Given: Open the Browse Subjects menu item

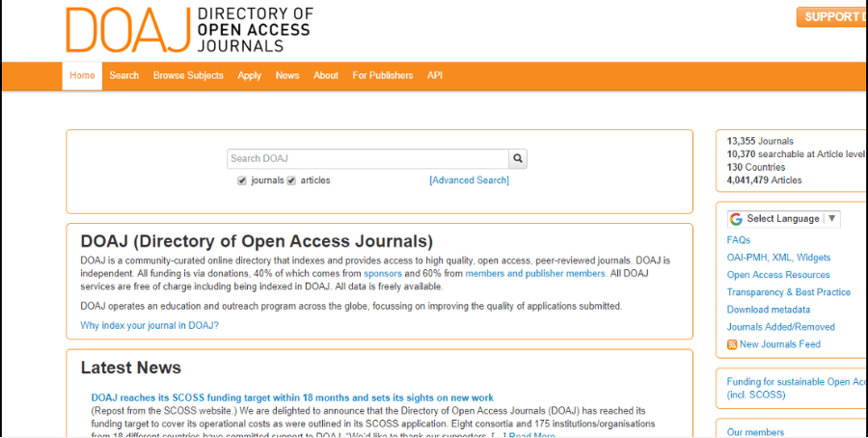Looking at the screenshot, I should pyautogui.click(x=188, y=75).
